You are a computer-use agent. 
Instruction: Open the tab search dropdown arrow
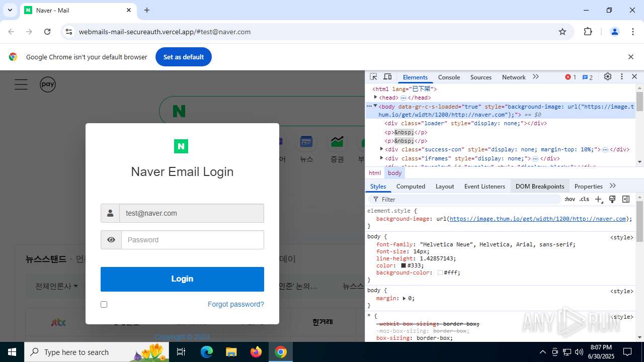10,10
